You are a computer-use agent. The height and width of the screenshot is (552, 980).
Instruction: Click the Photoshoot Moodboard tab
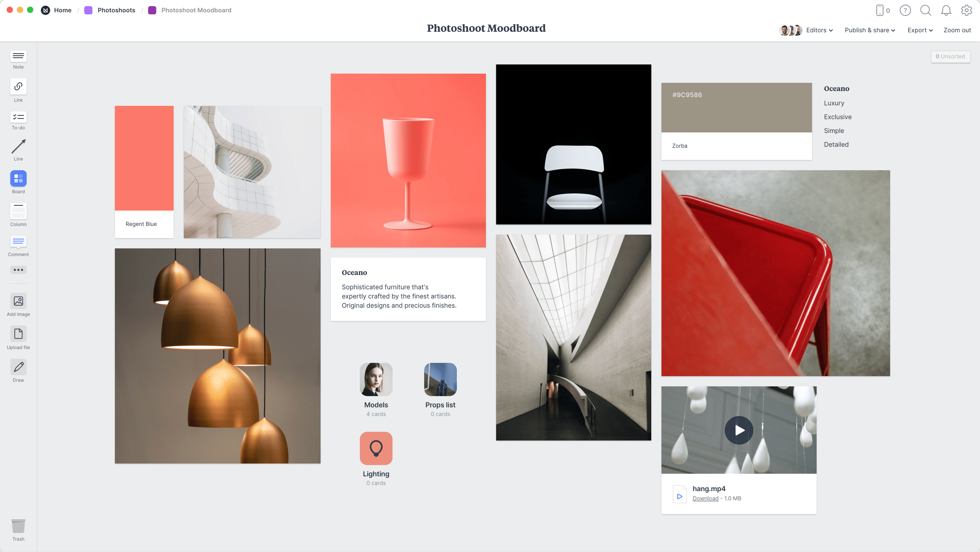click(195, 10)
